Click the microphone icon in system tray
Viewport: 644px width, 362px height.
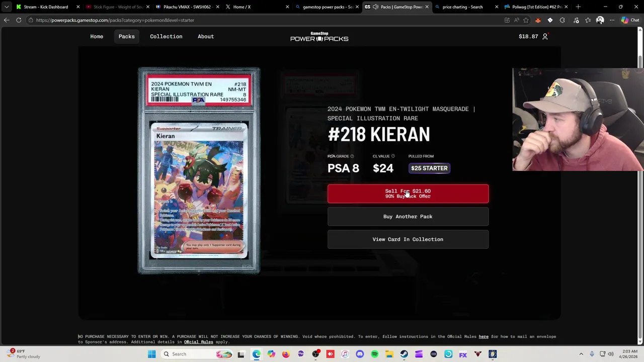click(592, 354)
